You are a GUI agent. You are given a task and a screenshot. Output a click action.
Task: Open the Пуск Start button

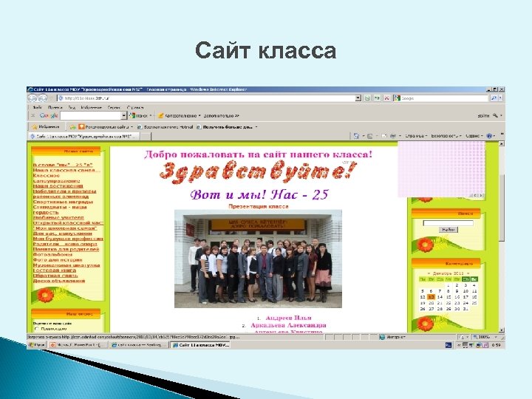[37, 345]
